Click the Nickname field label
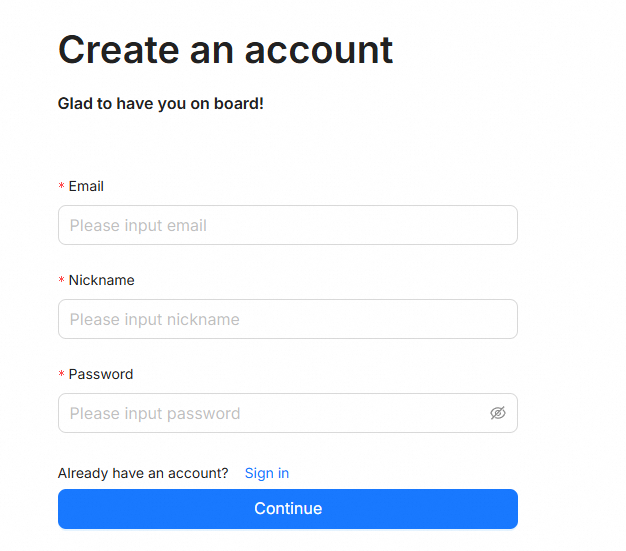The width and height of the screenshot is (626, 551). click(x=101, y=280)
